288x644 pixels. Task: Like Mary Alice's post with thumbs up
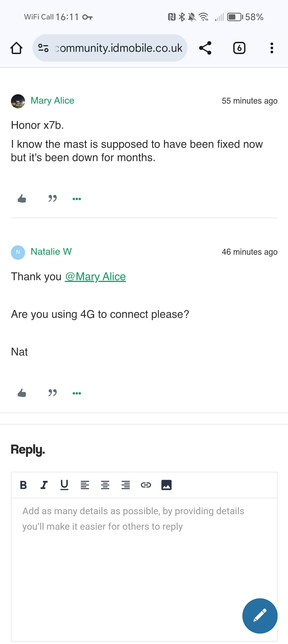pyautogui.click(x=22, y=199)
